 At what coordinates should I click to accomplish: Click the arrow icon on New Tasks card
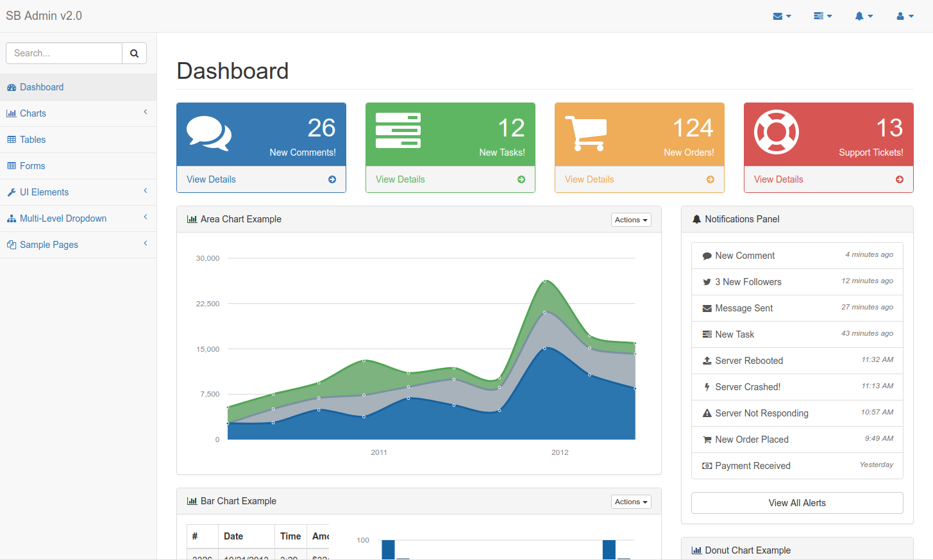coord(521,179)
